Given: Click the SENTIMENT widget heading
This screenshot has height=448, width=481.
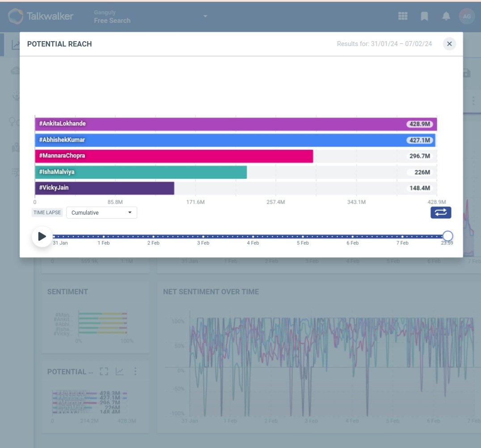Looking at the screenshot, I should [68, 292].
